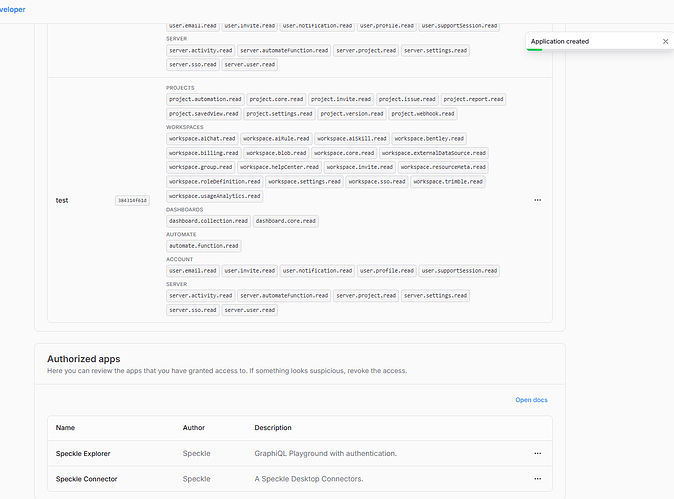Click the WORKSPACES section label

click(x=185, y=127)
